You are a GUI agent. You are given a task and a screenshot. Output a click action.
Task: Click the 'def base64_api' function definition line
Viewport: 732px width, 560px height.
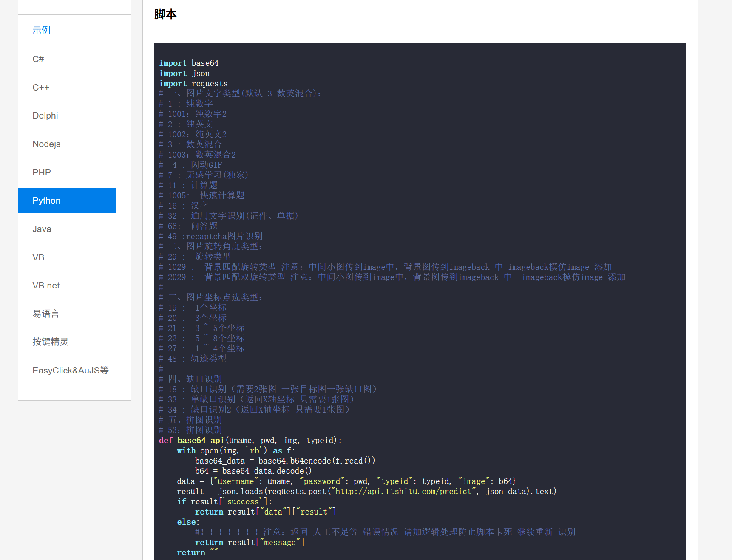tap(250, 440)
